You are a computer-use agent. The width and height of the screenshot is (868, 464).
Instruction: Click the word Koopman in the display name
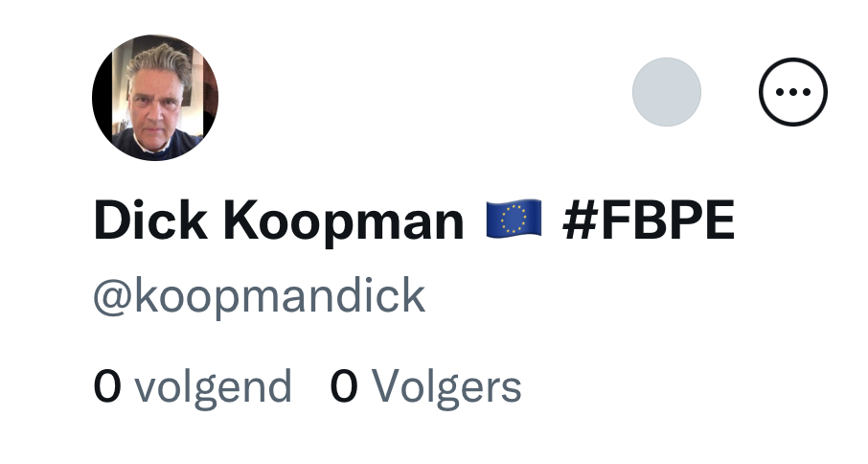click(x=343, y=223)
